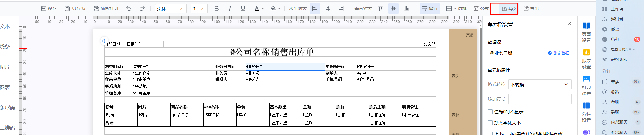The width and height of the screenshot is (644, 135).
Task: Click the 表头 band label
Action: [456, 76]
